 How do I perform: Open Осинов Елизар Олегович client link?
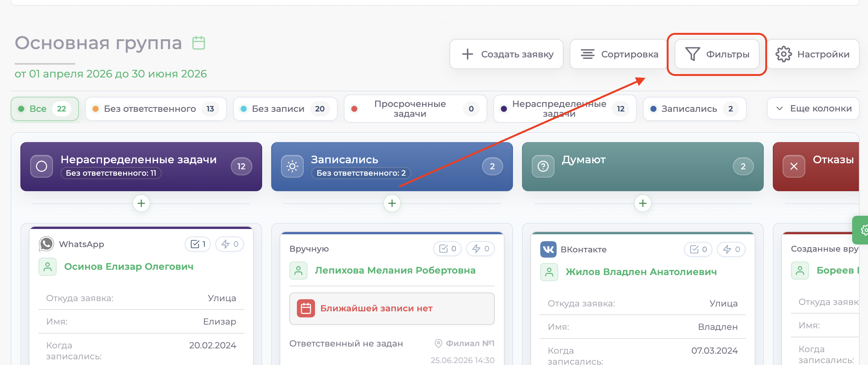(x=129, y=267)
